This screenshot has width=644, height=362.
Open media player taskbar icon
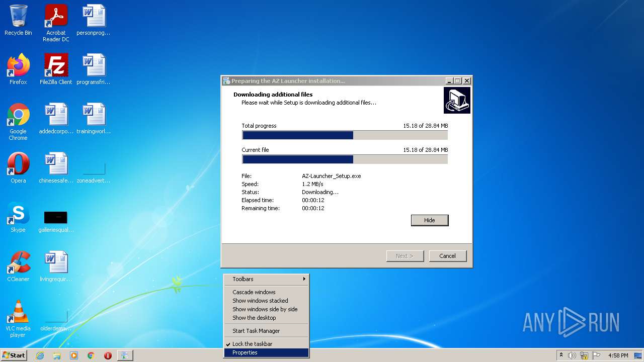pyautogui.click(x=74, y=355)
